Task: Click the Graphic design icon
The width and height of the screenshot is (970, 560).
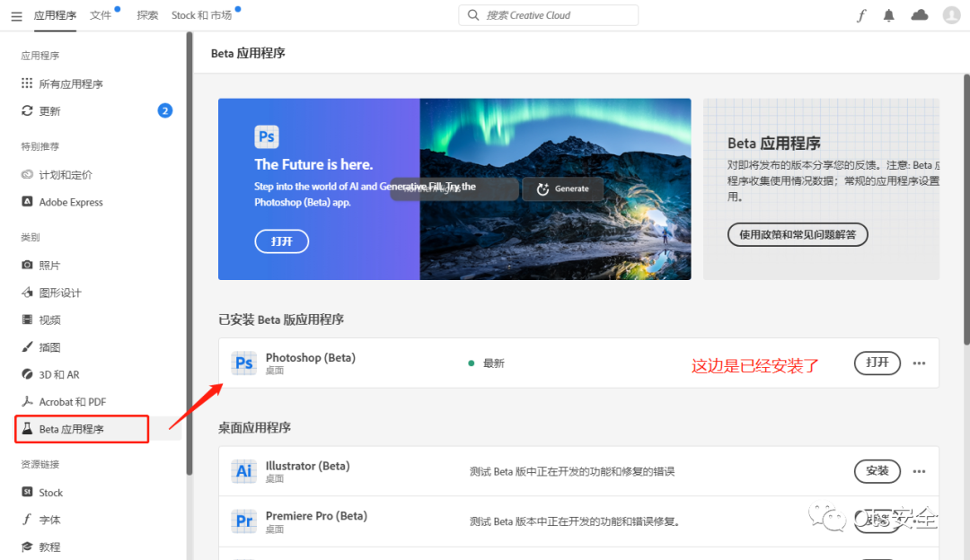Action: 27,293
